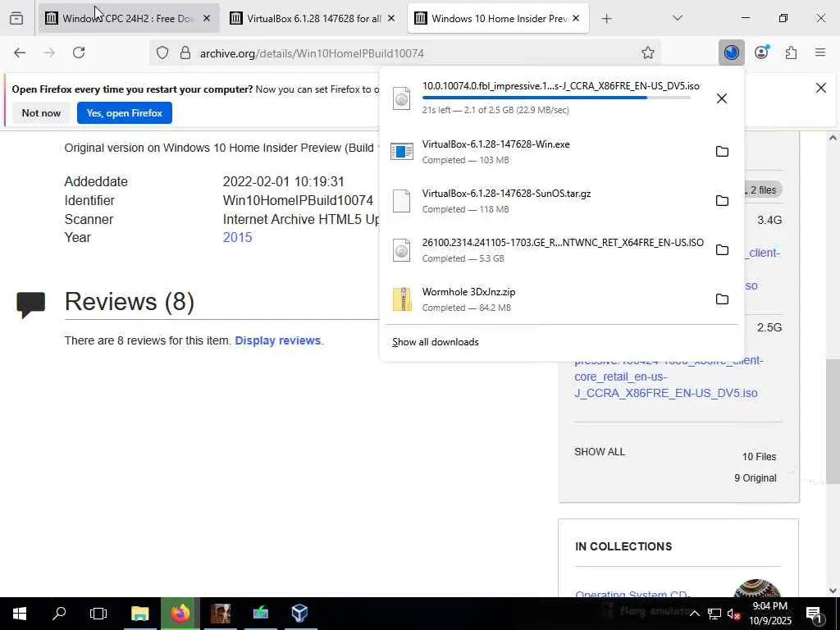Image resolution: width=840 pixels, height=630 pixels.
Task: Open Firefox account icon
Action: coord(761,52)
